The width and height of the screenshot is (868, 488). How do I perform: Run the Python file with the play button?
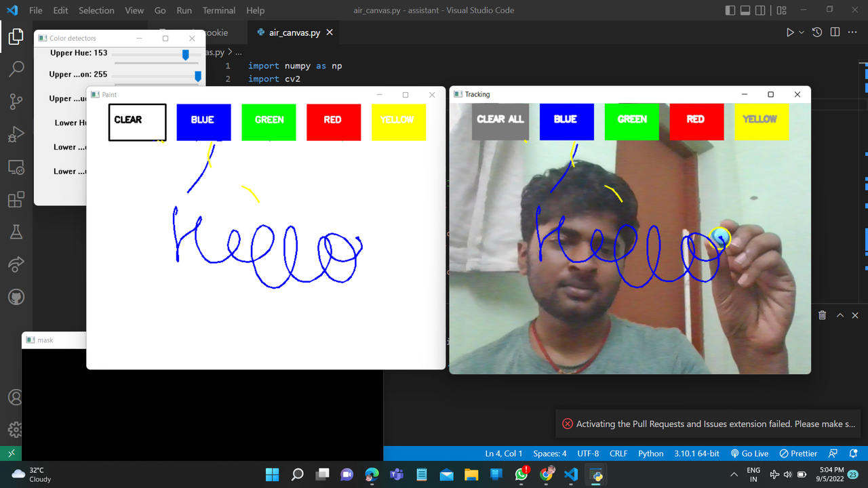(789, 32)
